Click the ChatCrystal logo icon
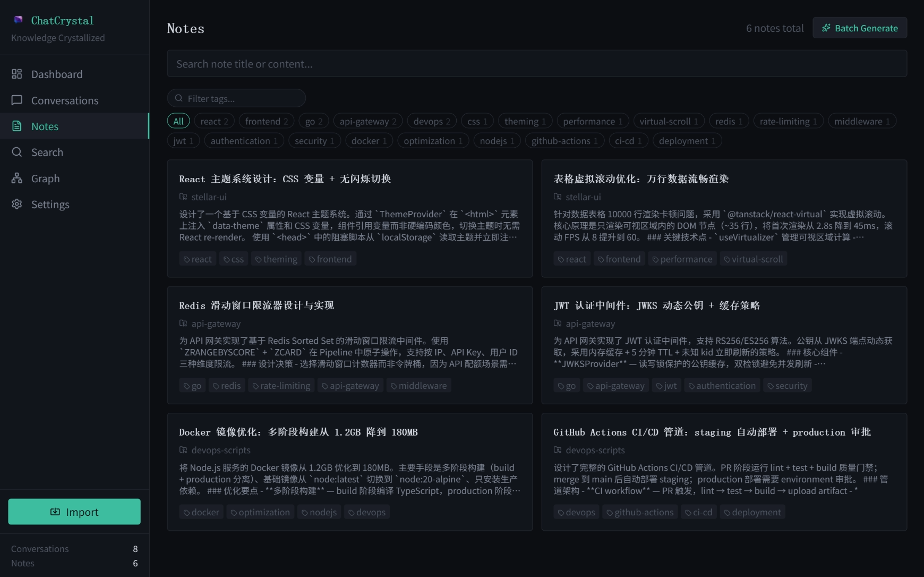This screenshot has height=577, width=924. 19,20
